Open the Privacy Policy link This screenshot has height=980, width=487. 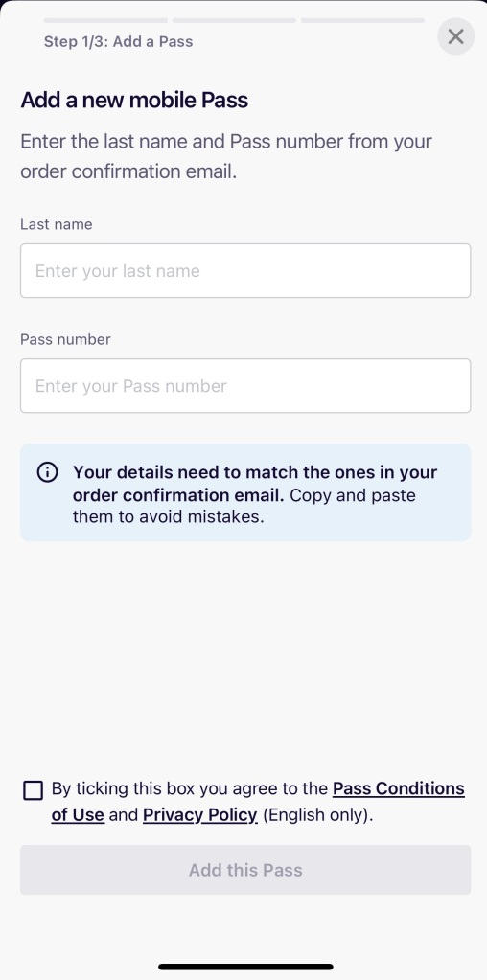[x=200, y=815]
